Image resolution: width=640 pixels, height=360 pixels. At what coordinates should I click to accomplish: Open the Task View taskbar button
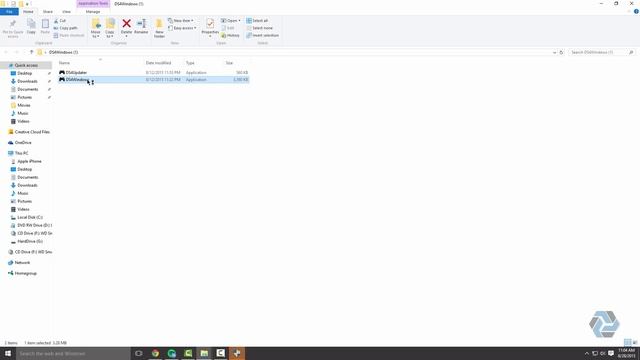(139, 353)
